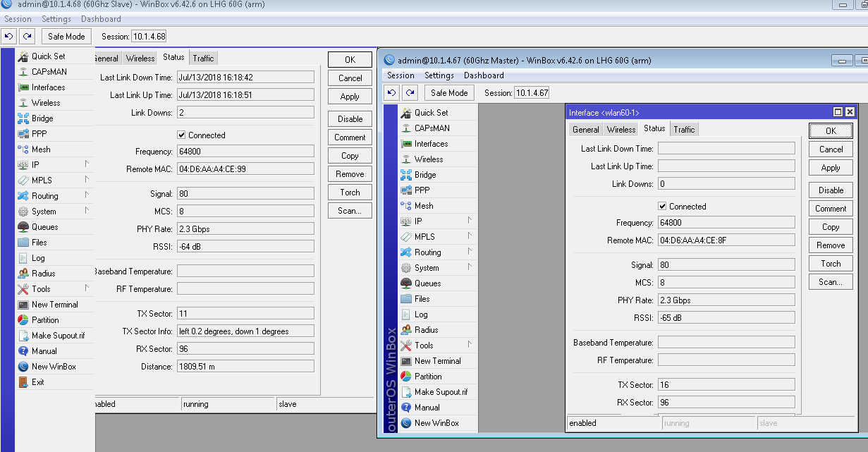The image size is (868, 452).
Task: Click the Torch button in the Slave panel
Action: coord(350,193)
